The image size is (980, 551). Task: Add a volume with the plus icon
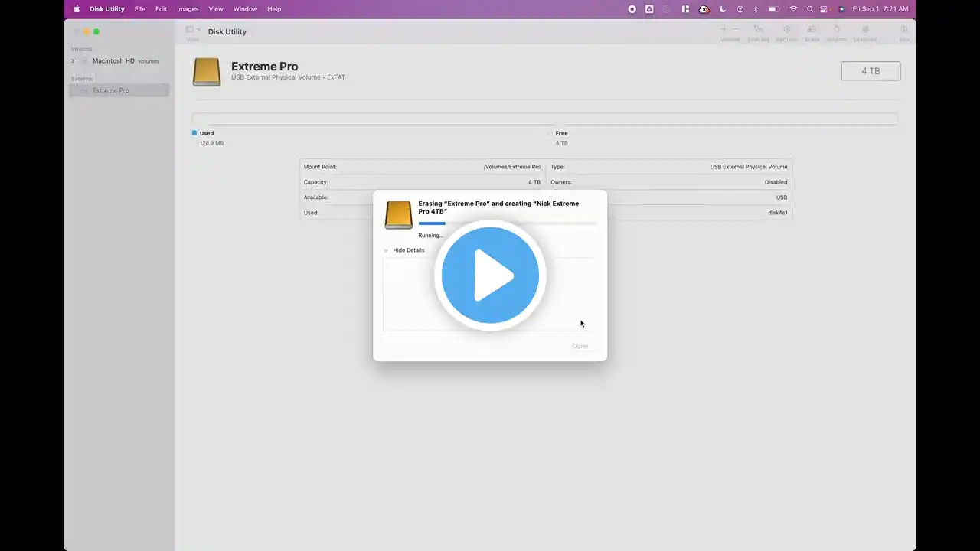coord(724,29)
